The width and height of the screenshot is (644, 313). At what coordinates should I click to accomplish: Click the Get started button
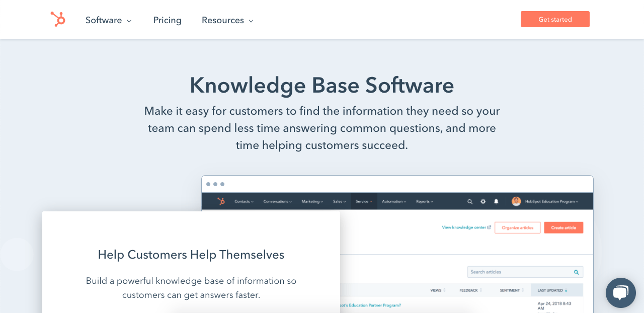click(555, 19)
